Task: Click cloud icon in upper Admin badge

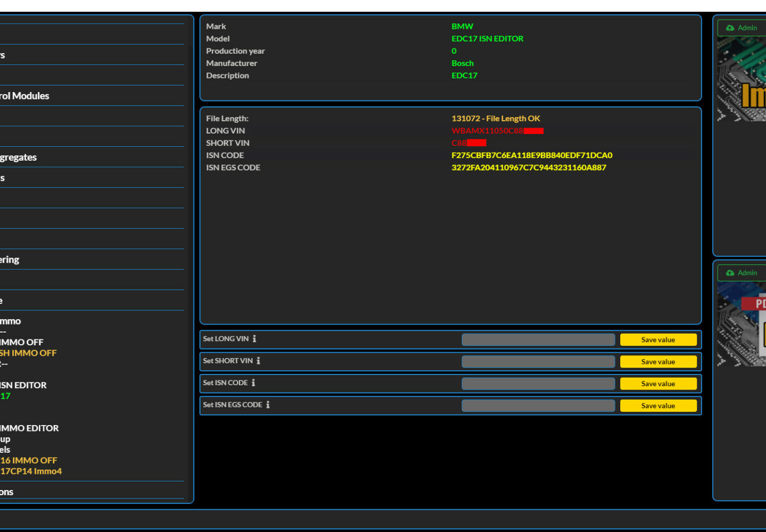Action: [730, 28]
